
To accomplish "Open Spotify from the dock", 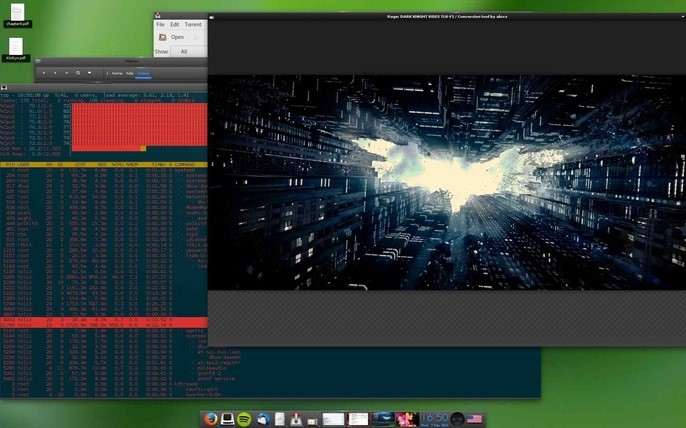I will click(x=244, y=419).
